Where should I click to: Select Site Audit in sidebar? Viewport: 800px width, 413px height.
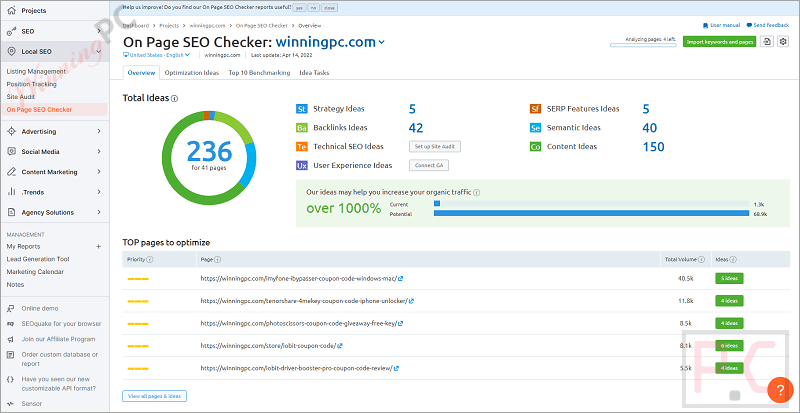point(19,96)
